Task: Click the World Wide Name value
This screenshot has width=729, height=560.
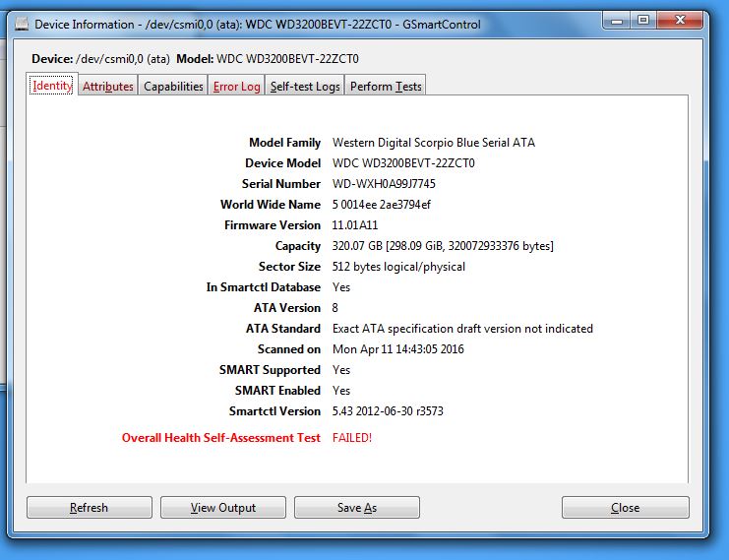Action: 382,205
